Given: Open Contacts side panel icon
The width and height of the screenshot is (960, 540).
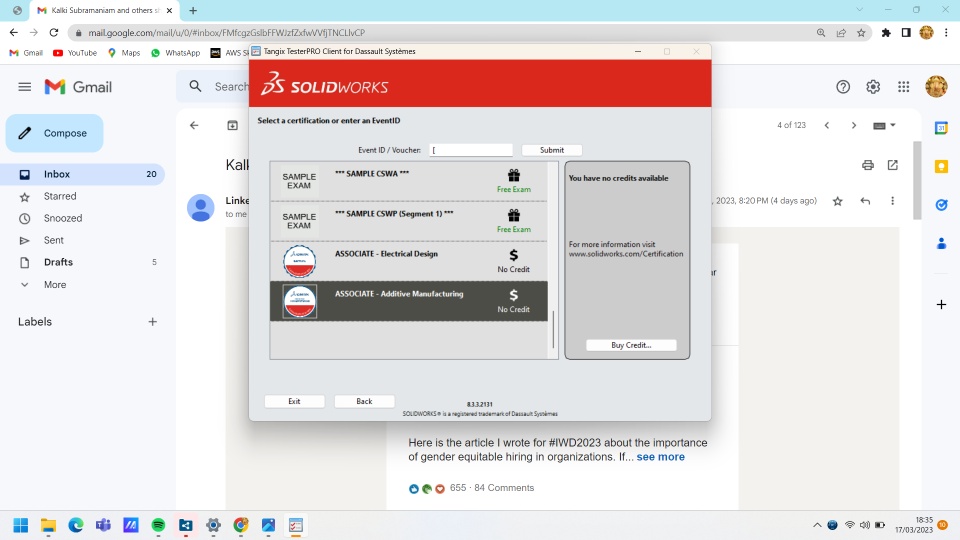Looking at the screenshot, I should point(942,244).
